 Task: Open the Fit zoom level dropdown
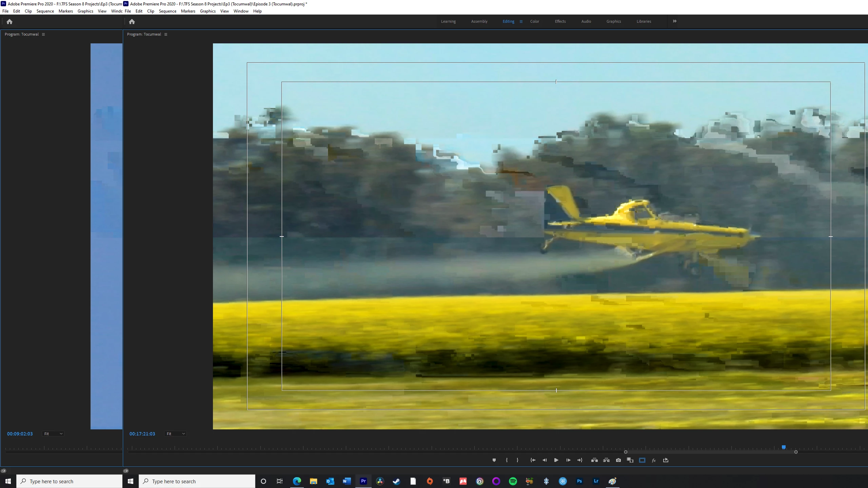tap(175, 434)
